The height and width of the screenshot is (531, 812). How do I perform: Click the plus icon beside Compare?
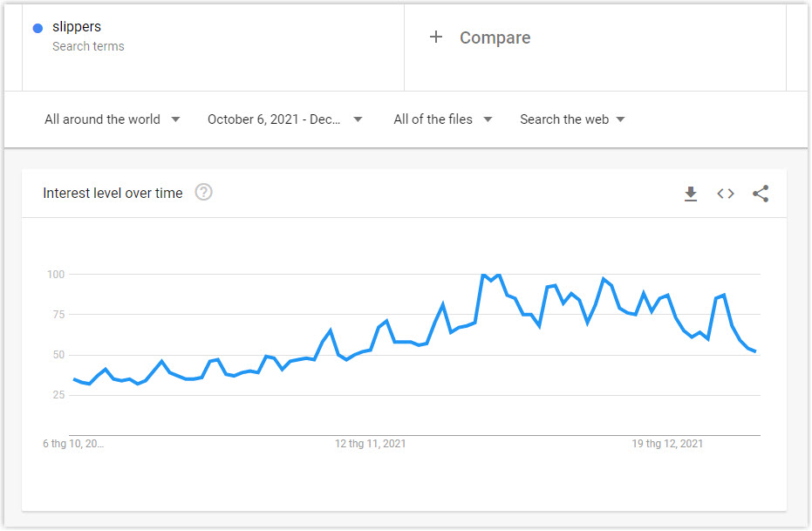click(436, 37)
